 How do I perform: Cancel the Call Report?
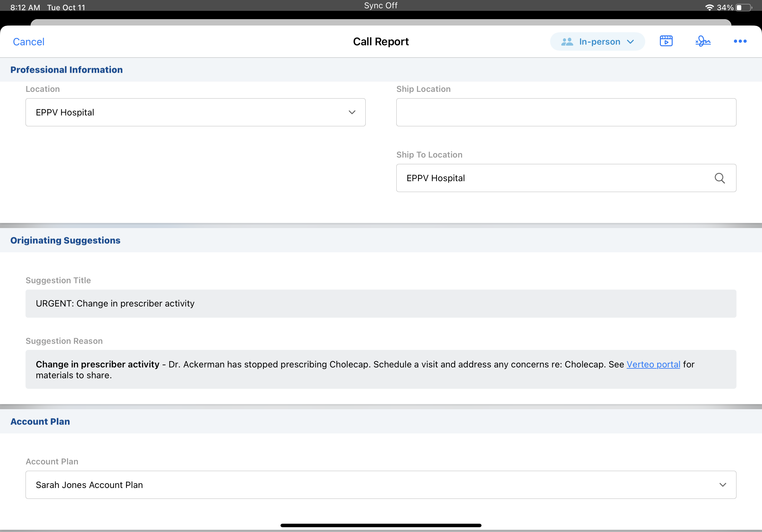coord(28,42)
